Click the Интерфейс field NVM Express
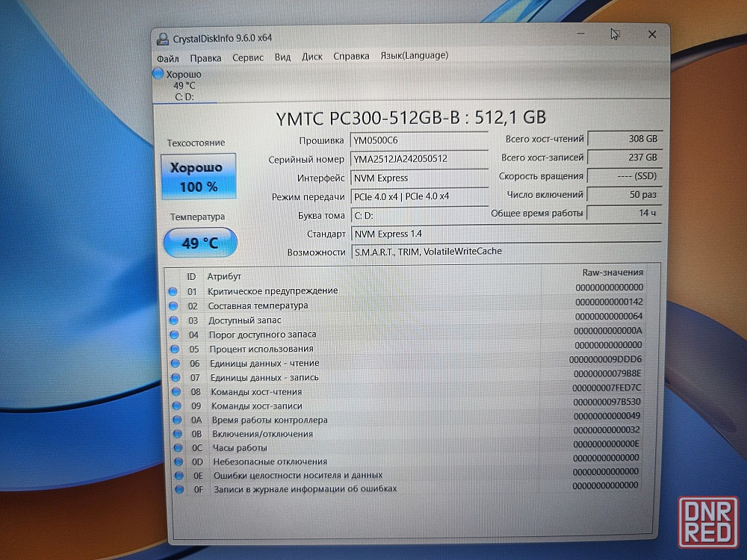The height and width of the screenshot is (560, 747). (419, 178)
